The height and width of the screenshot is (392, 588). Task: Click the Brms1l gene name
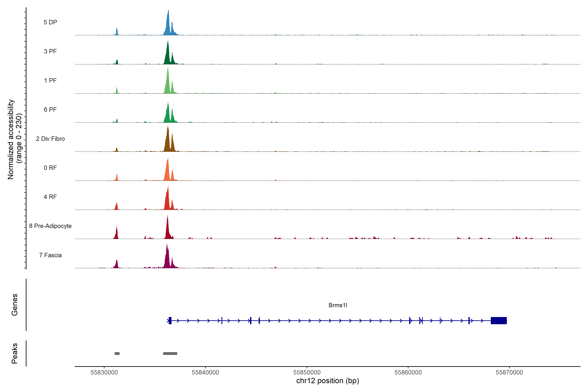point(337,305)
